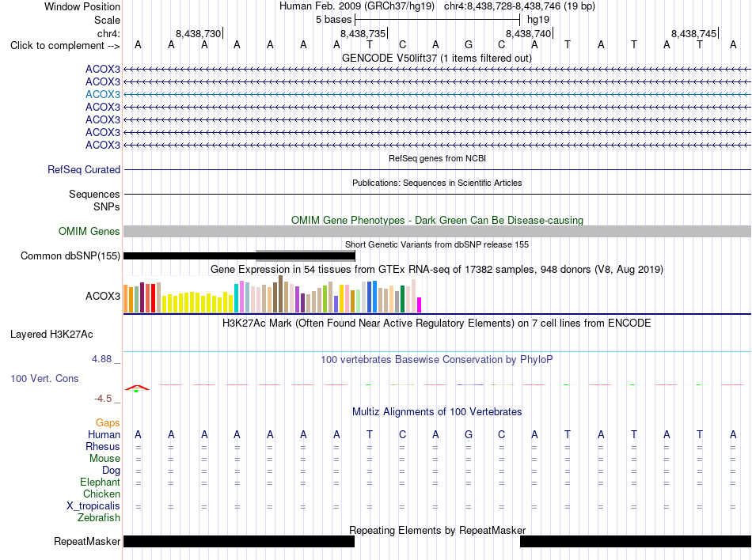Click the magenta bar ending the GTEx chart
This screenshot has width=752, height=560.
(x=420, y=305)
